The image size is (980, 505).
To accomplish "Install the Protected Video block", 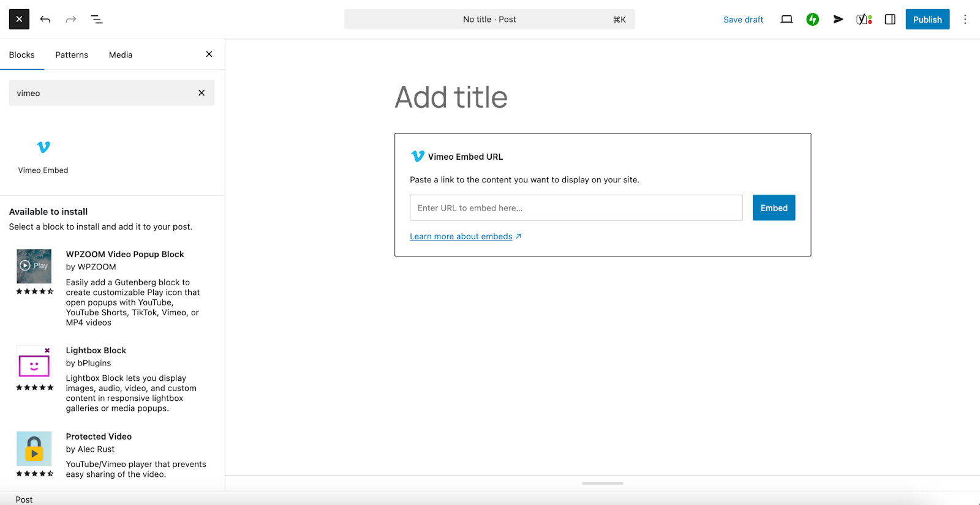I will click(111, 455).
